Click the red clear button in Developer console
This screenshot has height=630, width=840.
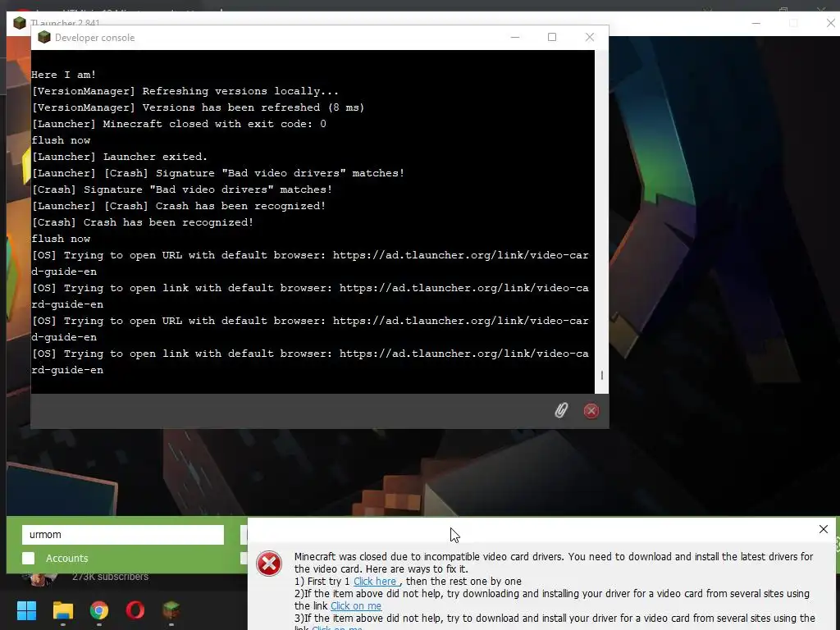591,411
